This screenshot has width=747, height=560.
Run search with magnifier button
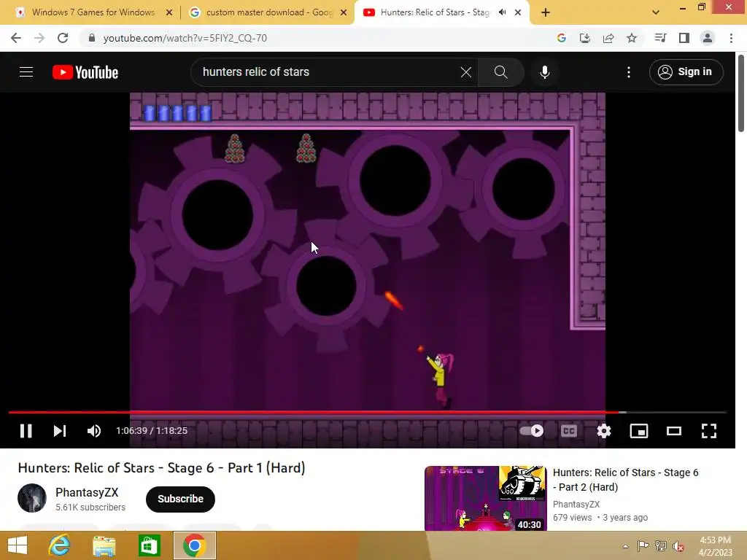(x=500, y=72)
